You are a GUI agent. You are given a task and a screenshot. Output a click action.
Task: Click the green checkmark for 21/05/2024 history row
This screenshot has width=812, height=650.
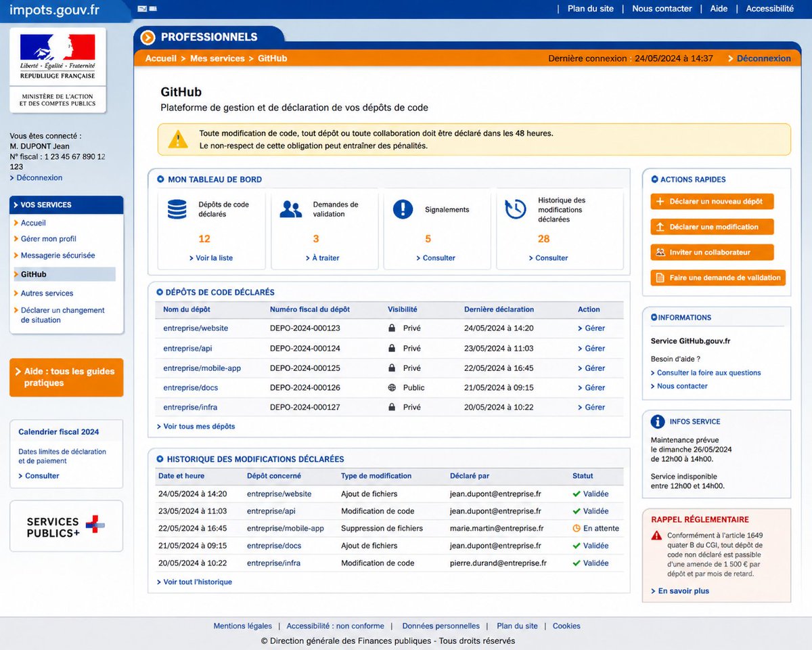(577, 546)
